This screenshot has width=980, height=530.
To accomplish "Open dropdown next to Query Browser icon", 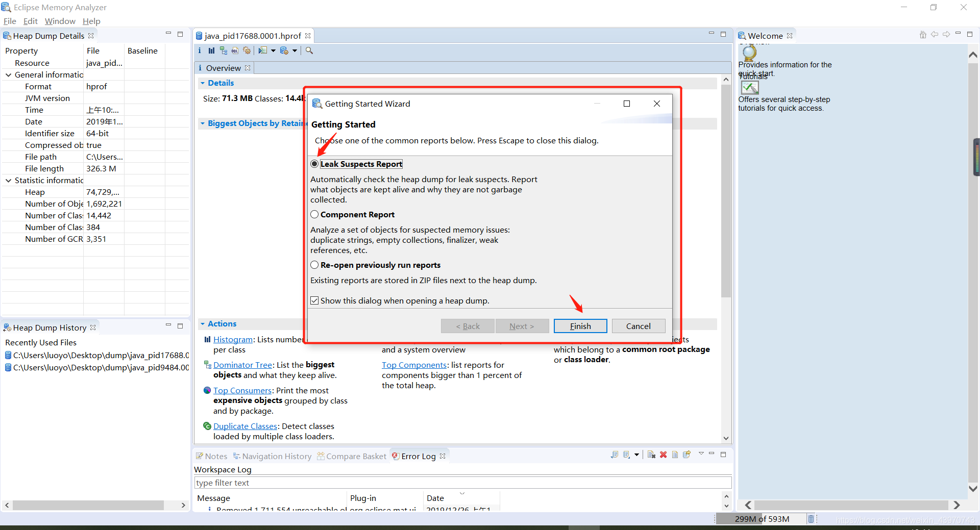I will click(x=295, y=51).
